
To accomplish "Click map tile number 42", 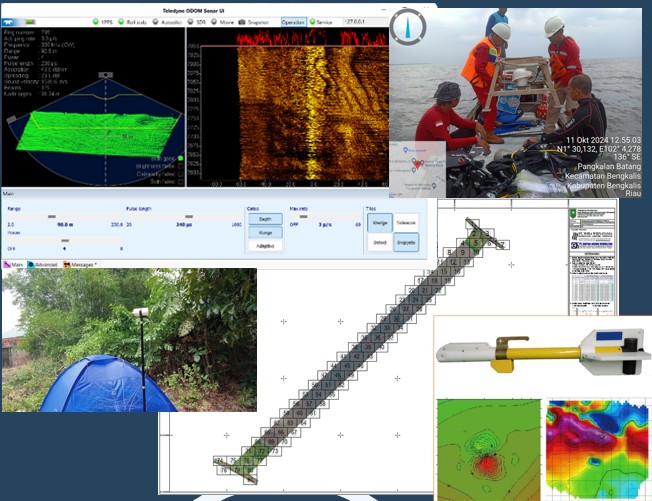I will (357, 357).
